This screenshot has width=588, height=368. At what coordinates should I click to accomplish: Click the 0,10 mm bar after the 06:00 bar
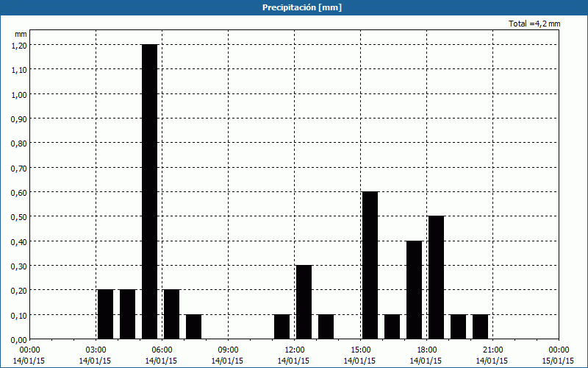[193, 327]
